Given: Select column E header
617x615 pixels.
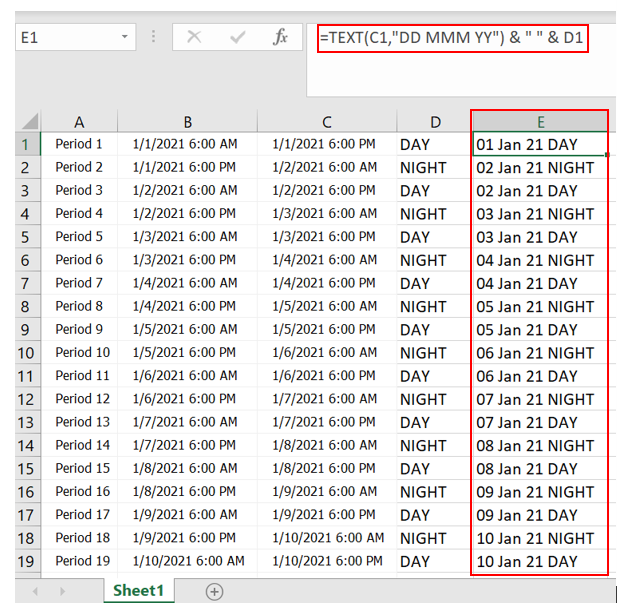Looking at the screenshot, I should tap(540, 121).
